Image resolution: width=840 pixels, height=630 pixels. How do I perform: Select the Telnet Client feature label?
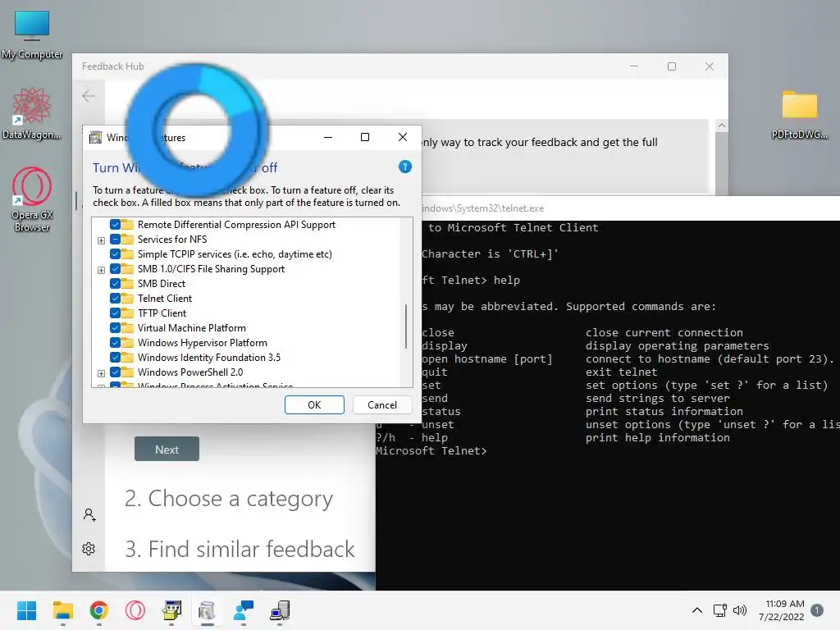coord(164,299)
